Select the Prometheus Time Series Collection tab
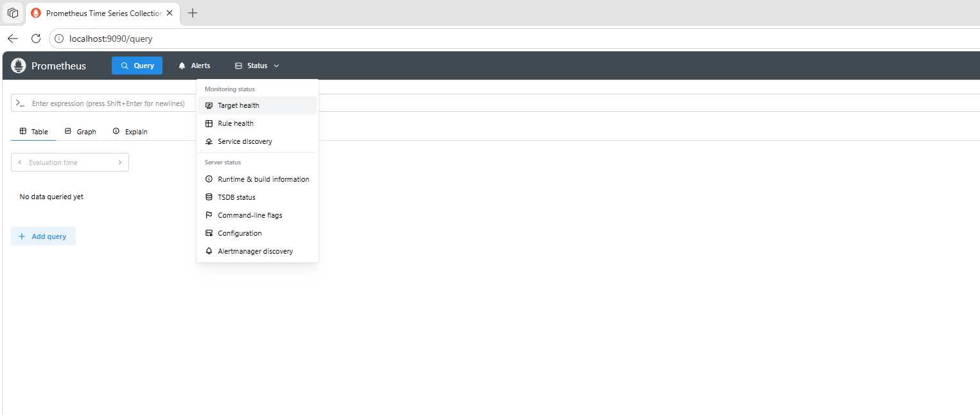The height and width of the screenshot is (415, 980). click(103, 13)
